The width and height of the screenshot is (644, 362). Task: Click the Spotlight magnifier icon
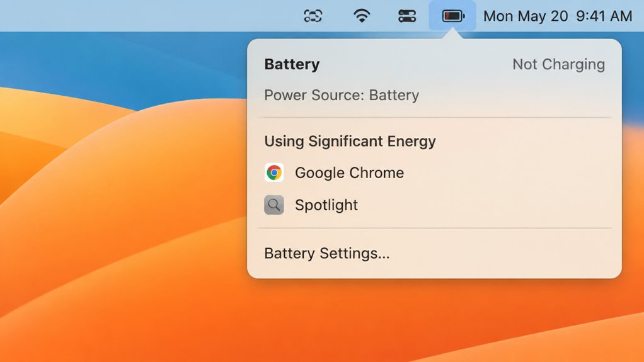tap(274, 205)
